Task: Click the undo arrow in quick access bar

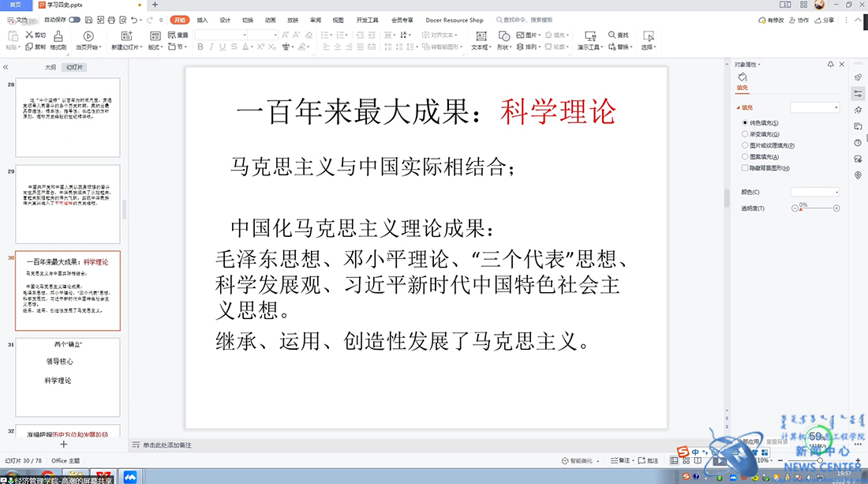Action: (132, 20)
